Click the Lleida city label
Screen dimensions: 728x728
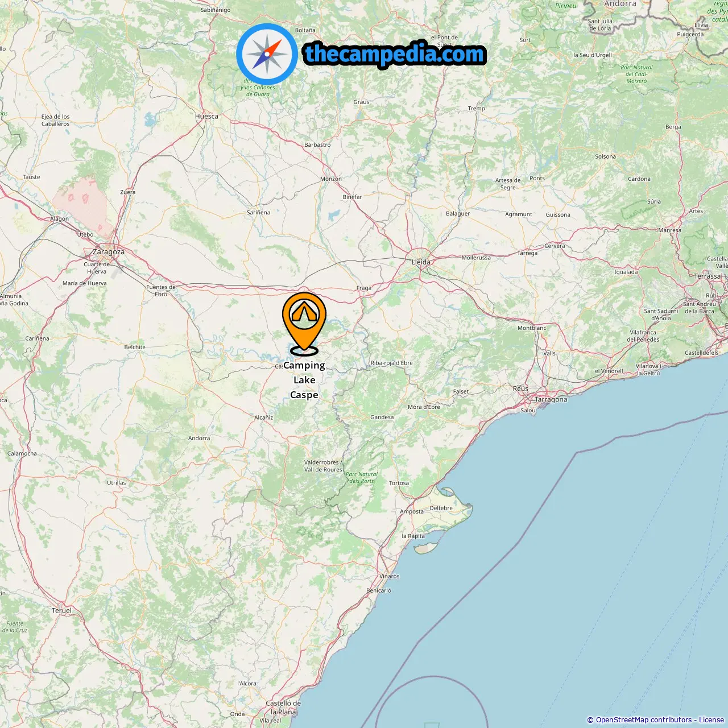[421, 262]
